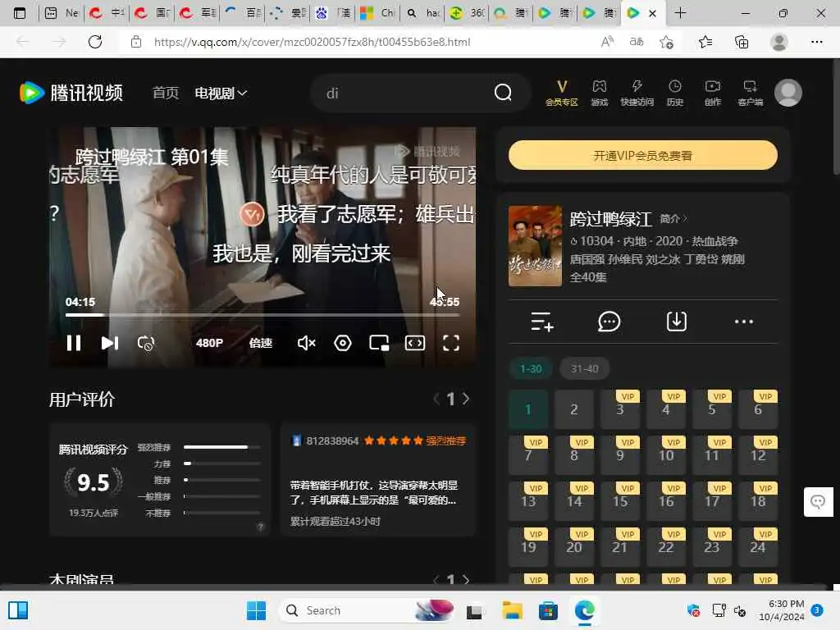This screenshot has height=630, width=840.
Task: Click the translate page icon
Action: click(x=637, y=42)
